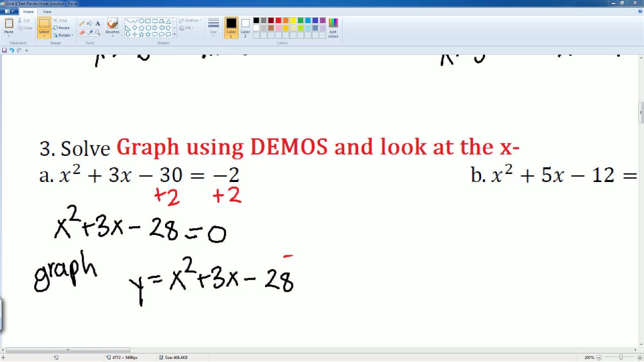
Task: Click the Crop button
Action: click(x=60, y=21)
